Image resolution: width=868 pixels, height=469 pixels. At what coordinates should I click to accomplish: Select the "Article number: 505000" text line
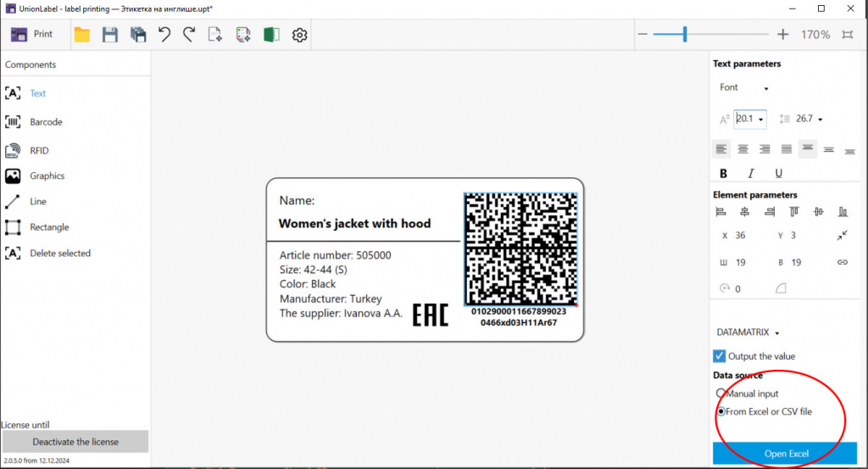pos(335,255)
